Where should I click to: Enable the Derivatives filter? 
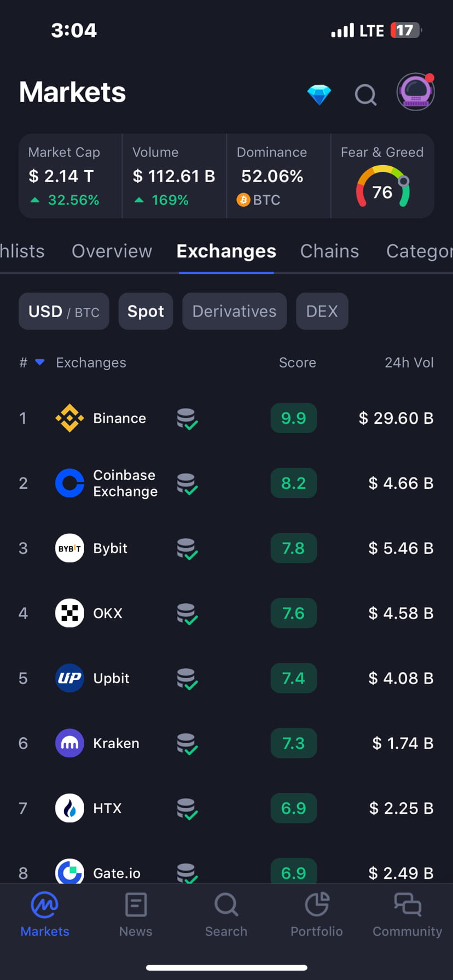pos(234,311)
